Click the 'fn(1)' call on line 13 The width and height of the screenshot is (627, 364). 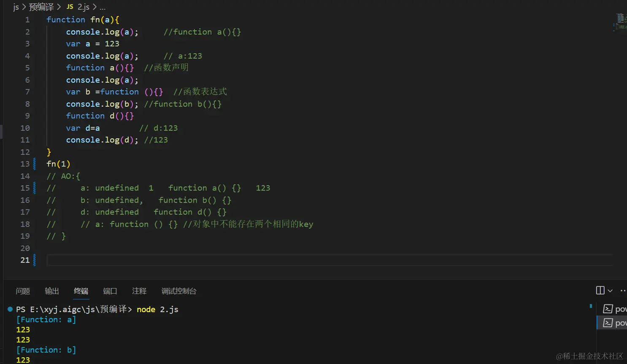pyautogui.click(x=58, y=164)
